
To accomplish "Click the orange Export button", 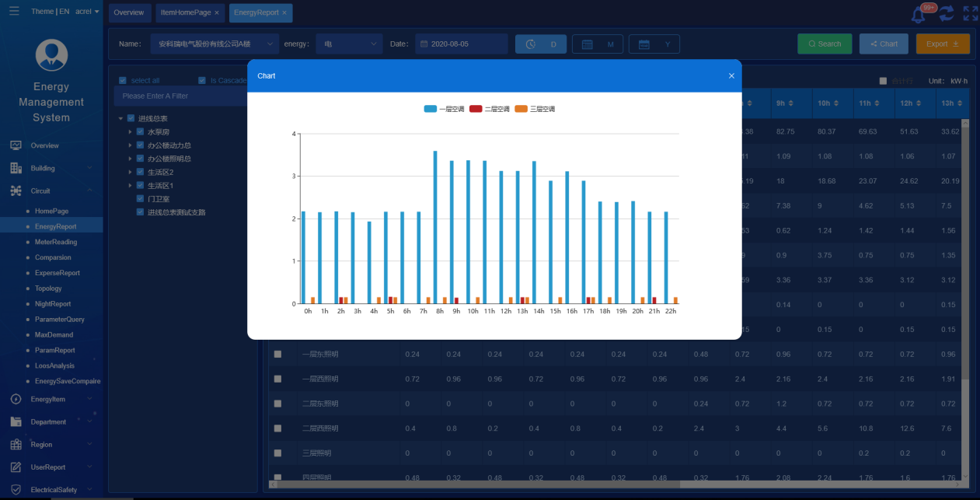I will tap(942, 44).
